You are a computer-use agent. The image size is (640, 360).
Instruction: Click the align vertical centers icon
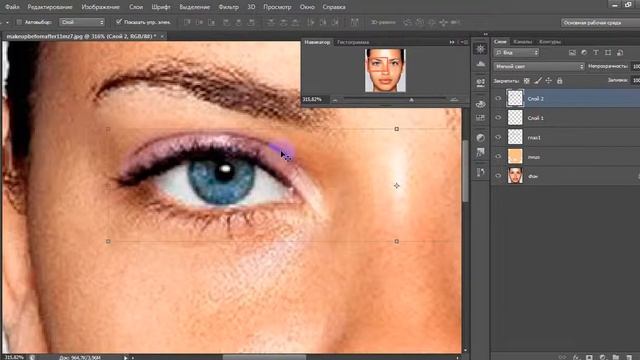click(199, 22)
